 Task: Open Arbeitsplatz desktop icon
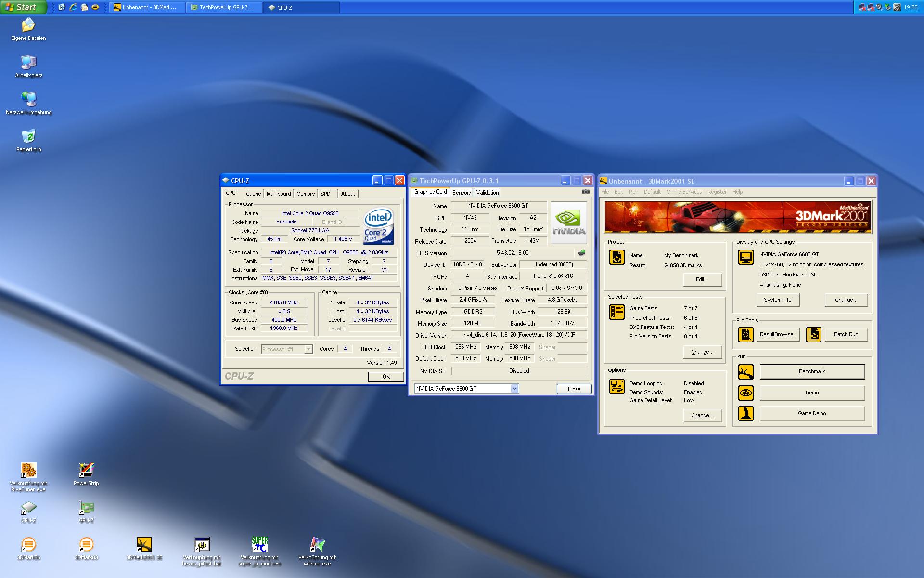[x=28, y=62]
